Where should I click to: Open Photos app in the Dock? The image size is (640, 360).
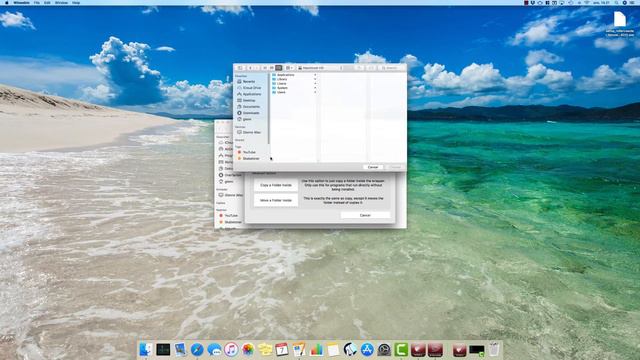(248, 349)
